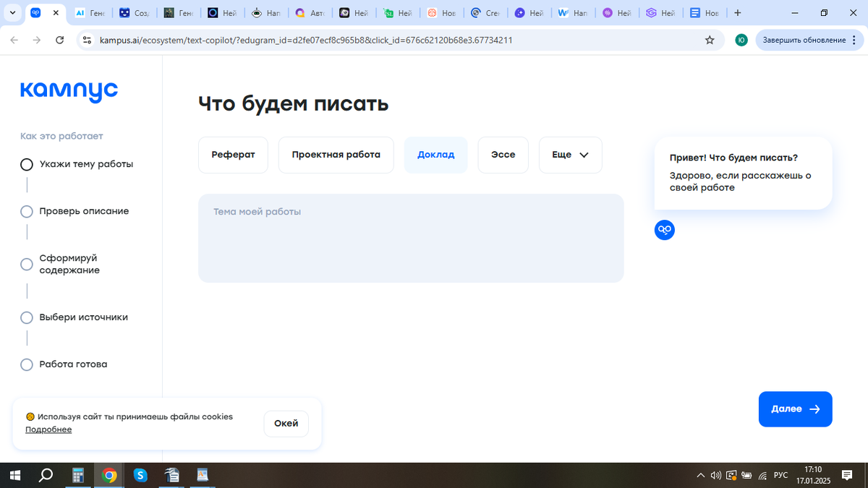868x488 pixels.
Task: Click the battery icon in system tray
Action: tap(746, 475)
